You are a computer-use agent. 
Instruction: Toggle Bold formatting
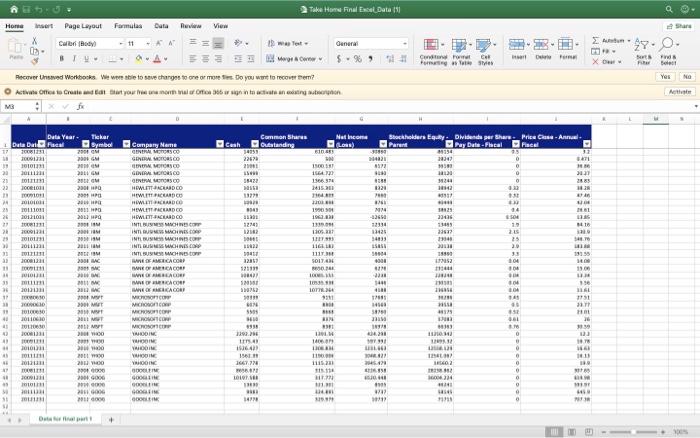[62, 58]
